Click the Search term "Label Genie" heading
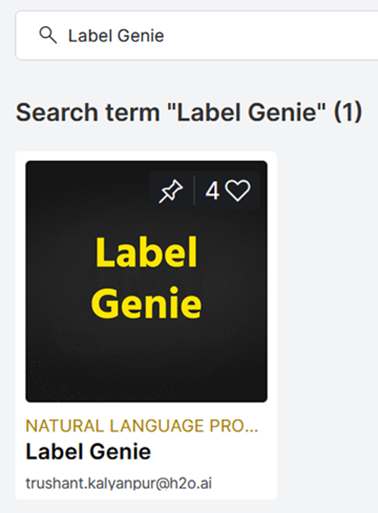The image size is (378, 513). (189, 112)
